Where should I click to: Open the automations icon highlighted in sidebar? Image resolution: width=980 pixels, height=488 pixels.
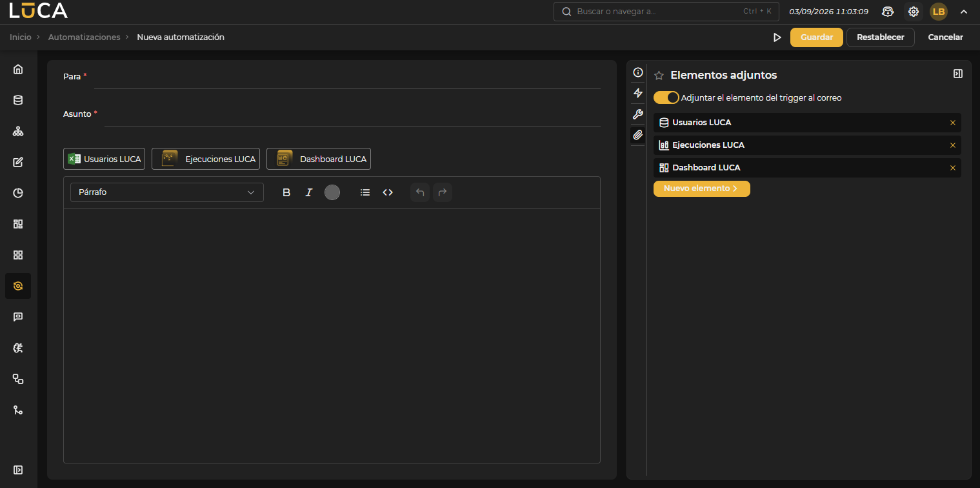pos(18,286)
